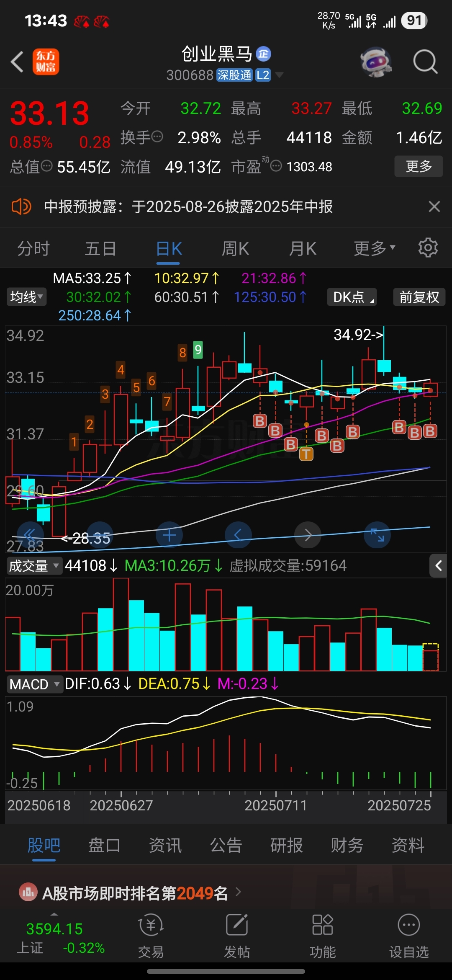This screenshot has width=452, height=980.
Task: Click the 更多 quote details button
Action: (x=419, y=166)
